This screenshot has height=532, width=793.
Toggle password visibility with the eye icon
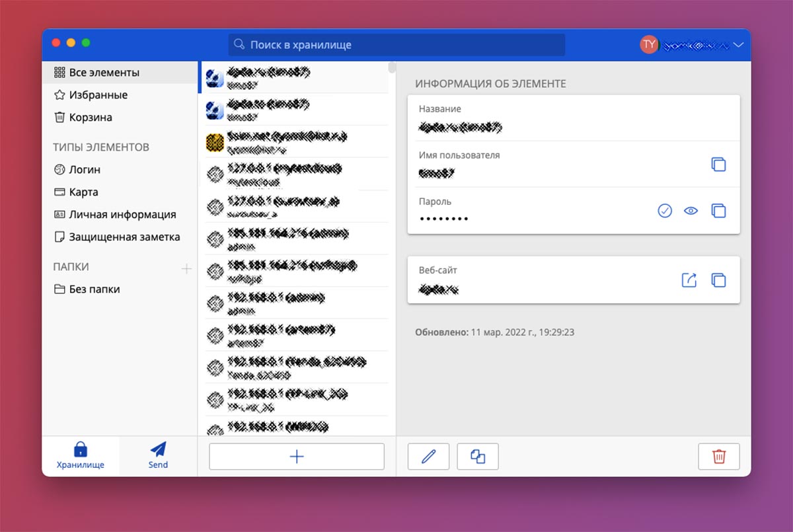(x=691, y=211)
